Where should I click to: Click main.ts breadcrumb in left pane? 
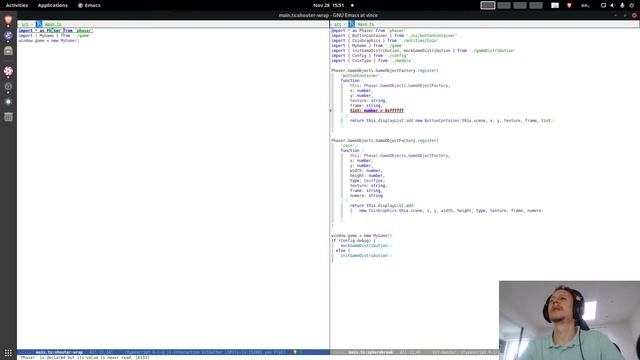[x=53, y=24]
